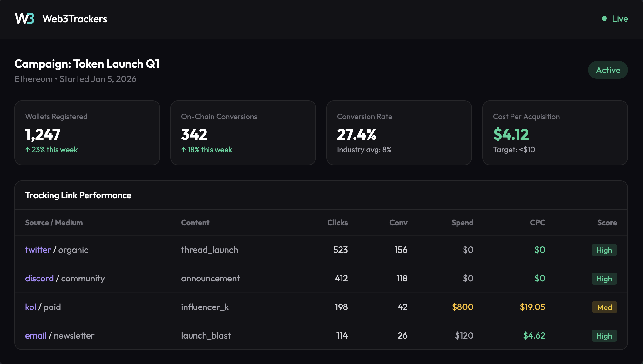
Task: Click High score badge for discord row
Action: tap(604, 279)
